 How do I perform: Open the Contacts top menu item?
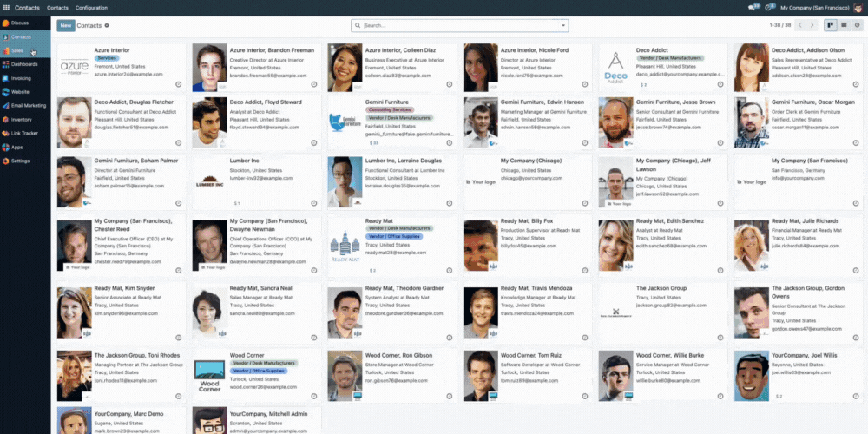tap(57, 8)
